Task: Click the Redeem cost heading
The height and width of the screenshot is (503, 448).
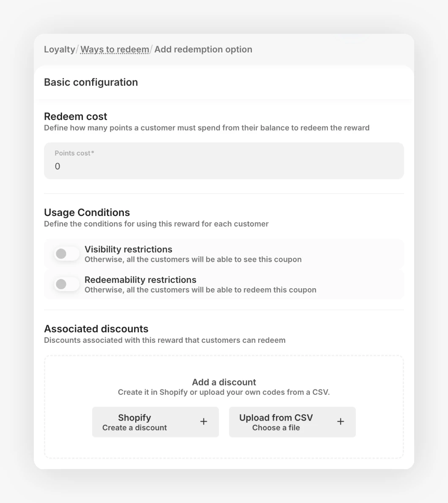Action: (x=75, y=116)
